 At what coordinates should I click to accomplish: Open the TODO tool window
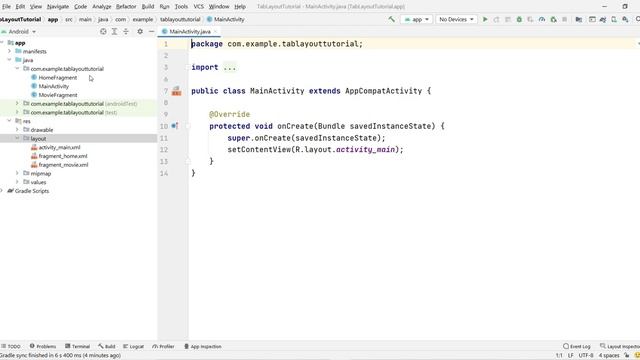pos(11,346)
